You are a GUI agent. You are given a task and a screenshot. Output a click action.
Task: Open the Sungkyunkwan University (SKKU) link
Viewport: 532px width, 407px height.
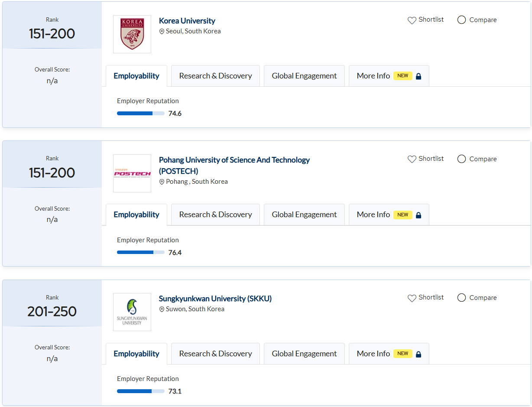pos(215,299)
